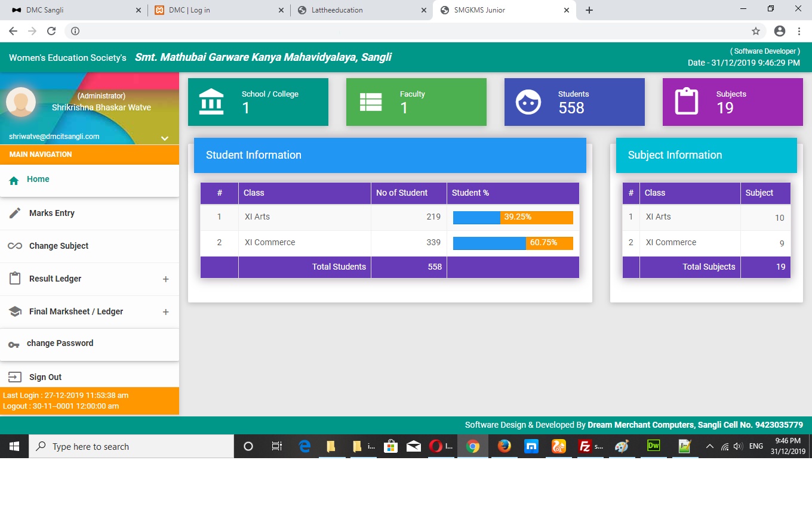812x522 pixels.
Task: Bookmark this page with the star icon
Action: (755, 31)
